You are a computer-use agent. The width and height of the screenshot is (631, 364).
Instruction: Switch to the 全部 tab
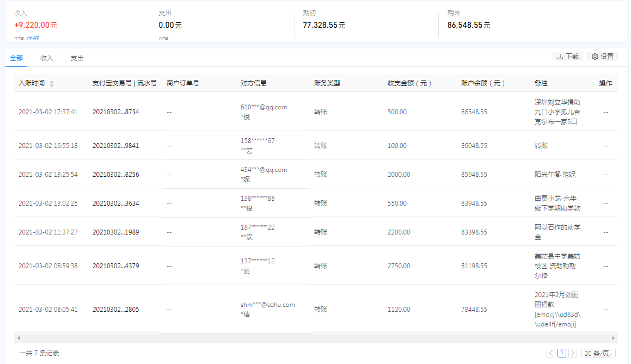point(16,58)
